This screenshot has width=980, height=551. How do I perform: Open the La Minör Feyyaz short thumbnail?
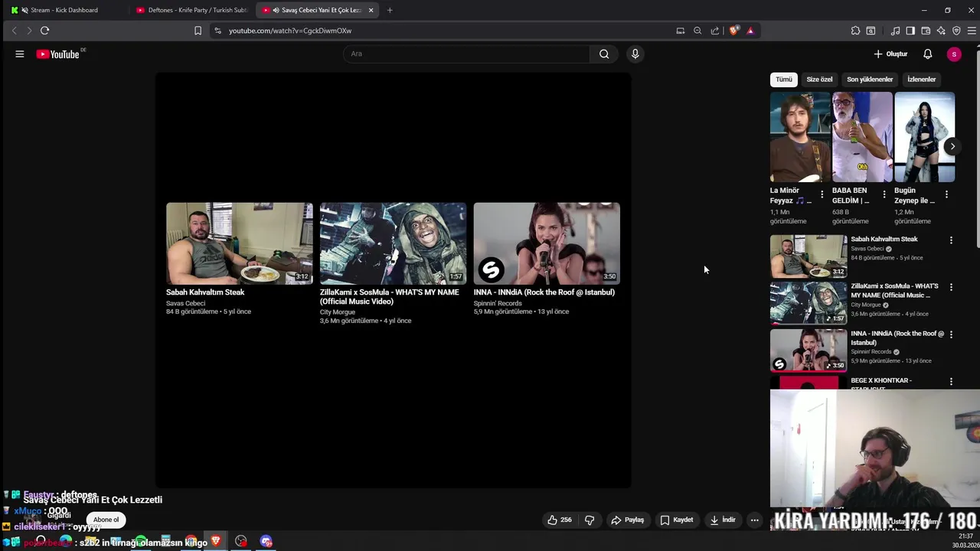799,137
